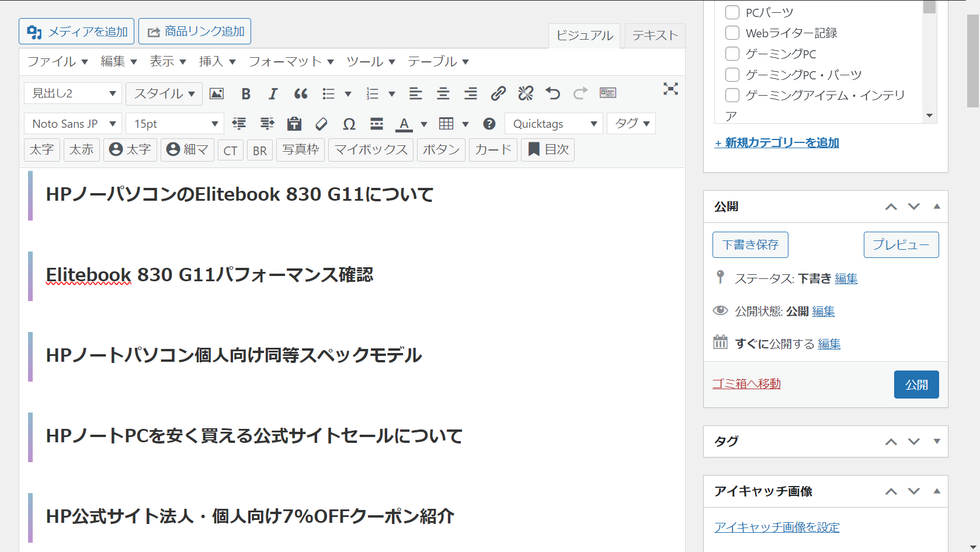Increase paragraph indent
This screenshot has height=552, width=980.
(x=267, y=124)
